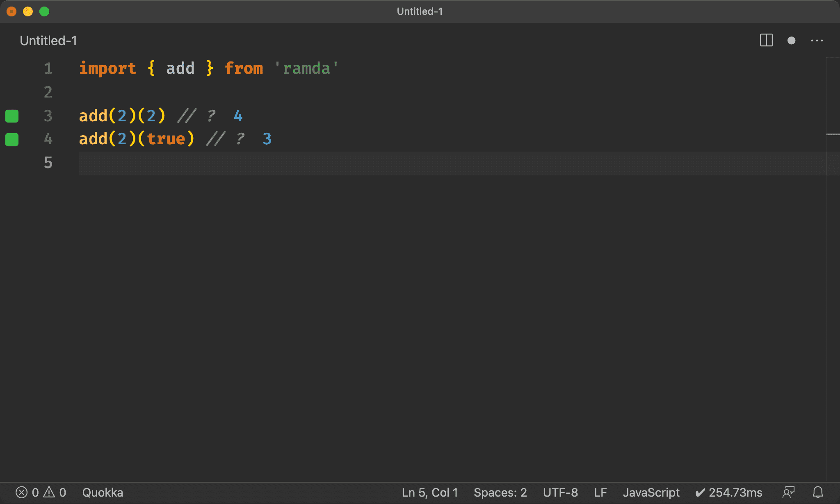
Task: Click line number 5 in gutter
Action: (48, 163)
